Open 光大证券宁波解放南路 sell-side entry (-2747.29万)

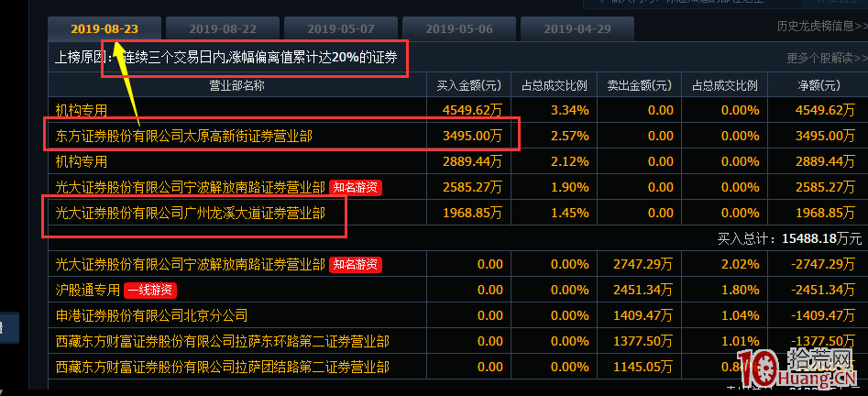[190, 264]
